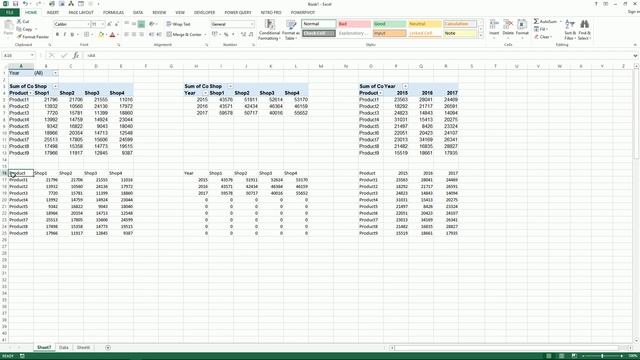
Task: Apply the Good cell style
Action: coord(389,24)
